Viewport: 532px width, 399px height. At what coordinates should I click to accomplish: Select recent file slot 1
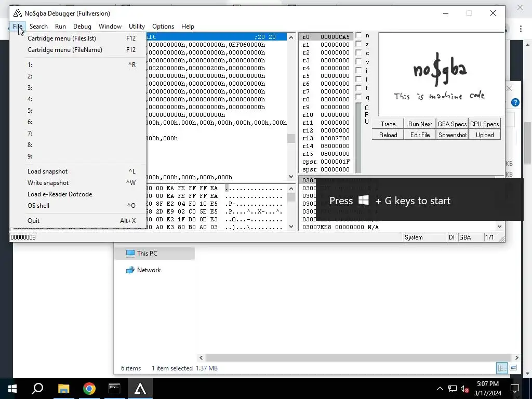78,65
